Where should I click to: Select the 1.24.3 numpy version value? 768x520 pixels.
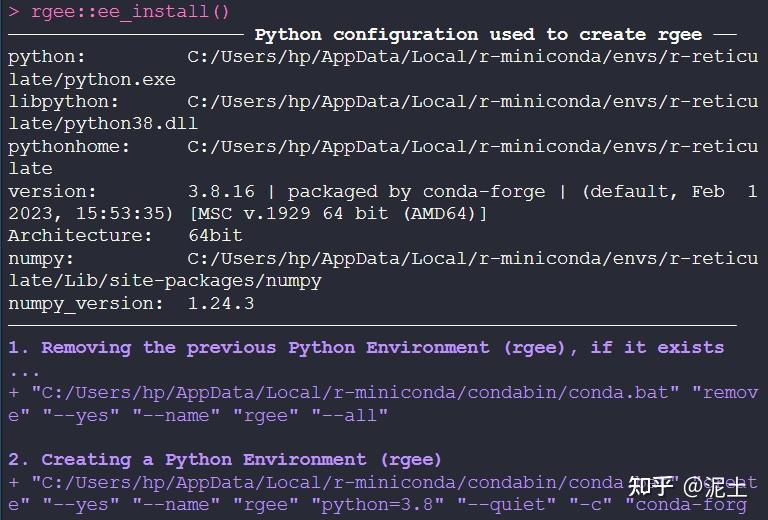[x=221, y=303]
